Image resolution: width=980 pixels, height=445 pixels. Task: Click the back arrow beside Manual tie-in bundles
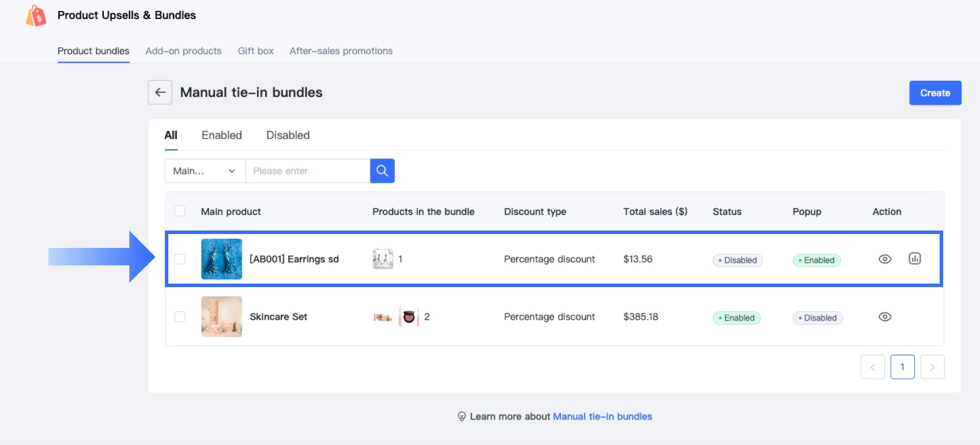coord(160,92)
